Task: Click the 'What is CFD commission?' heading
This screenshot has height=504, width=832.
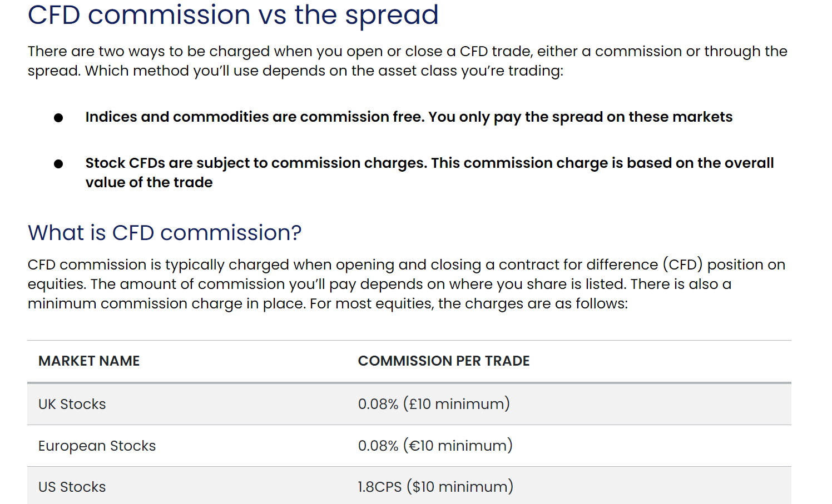Action: point(165,233)
